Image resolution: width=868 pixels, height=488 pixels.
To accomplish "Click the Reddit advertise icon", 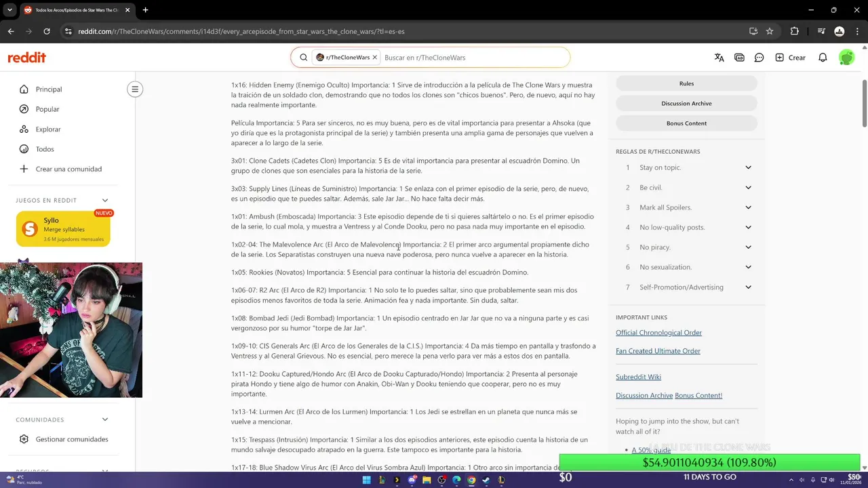I will 740,58.
